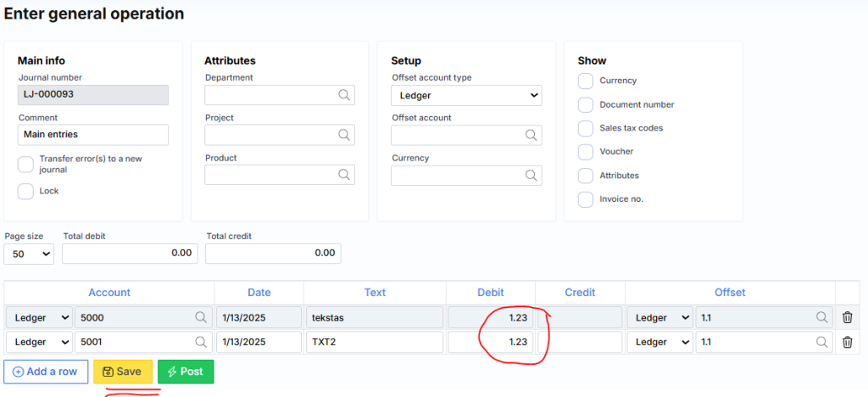868x397 pixels.
Task: Click the Department field search icon
Action: coord(344,95)
